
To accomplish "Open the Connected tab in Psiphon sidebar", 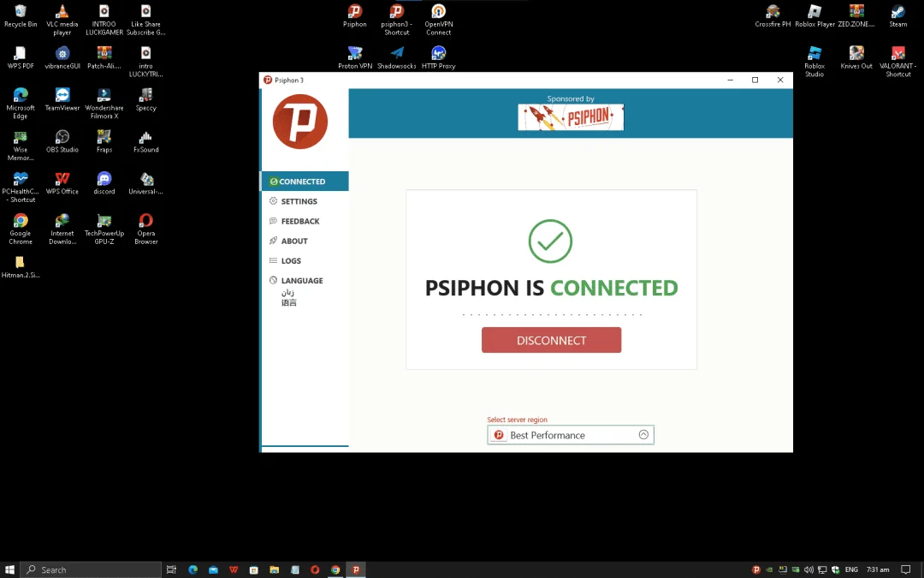I will [305, 181].
